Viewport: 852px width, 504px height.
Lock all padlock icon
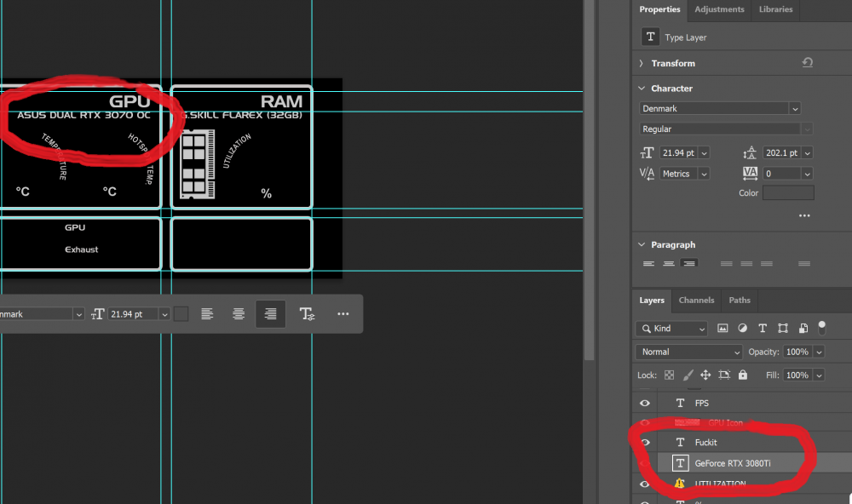[x=743, y=375]
